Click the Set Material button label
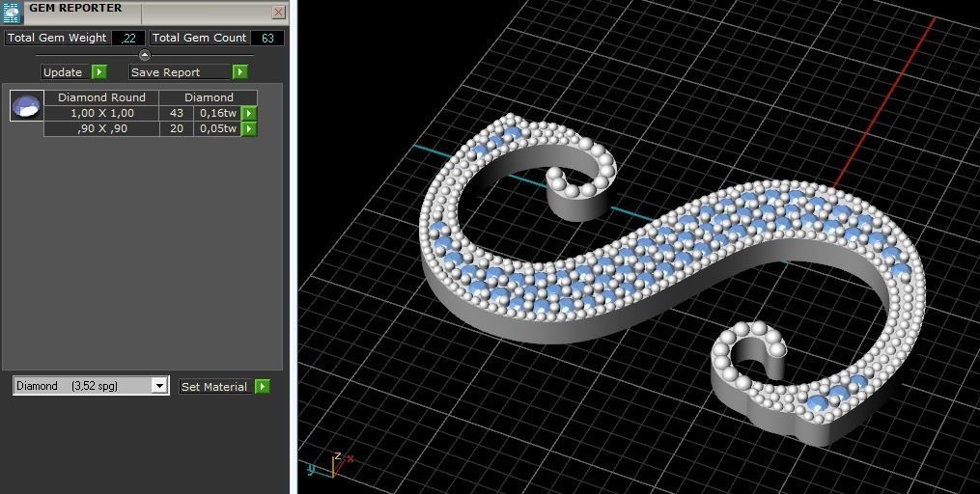This screenshot has width=980, height=494. coord(216,387)
